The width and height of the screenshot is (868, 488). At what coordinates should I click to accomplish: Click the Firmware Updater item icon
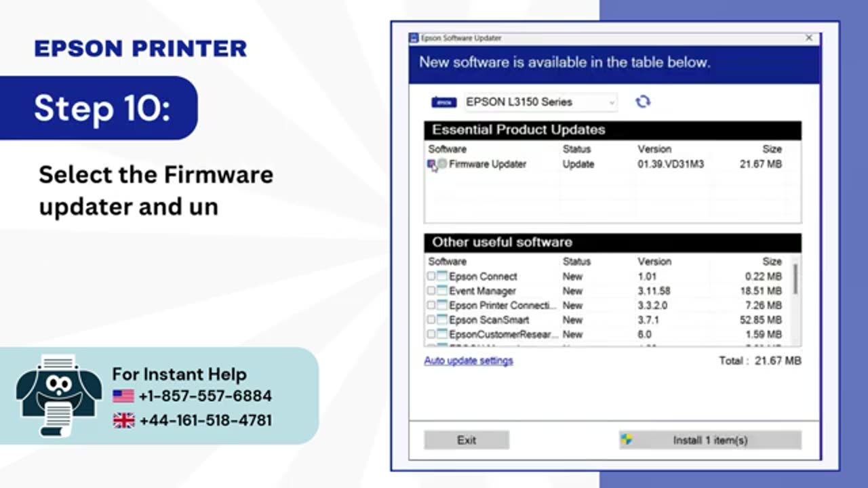(x=442, y=164)
